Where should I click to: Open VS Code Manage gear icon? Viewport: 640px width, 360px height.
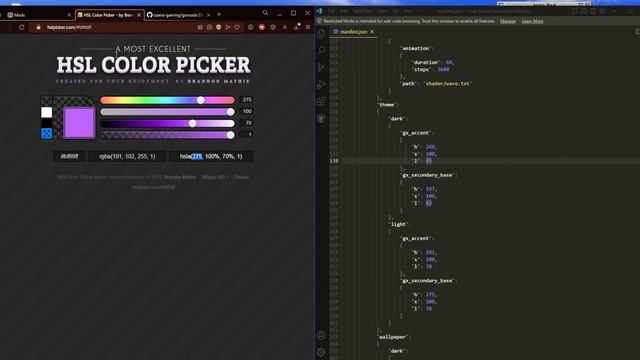tap(322, 352)
